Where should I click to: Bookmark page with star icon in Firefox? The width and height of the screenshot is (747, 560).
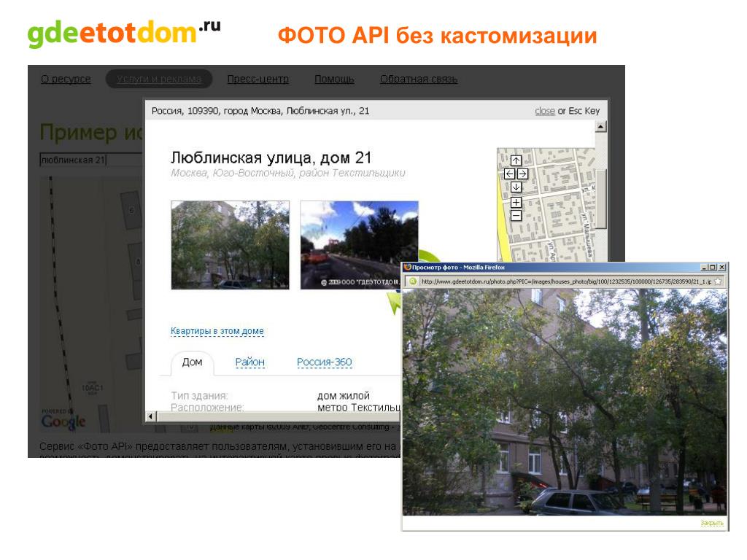(x=718, y=281)
